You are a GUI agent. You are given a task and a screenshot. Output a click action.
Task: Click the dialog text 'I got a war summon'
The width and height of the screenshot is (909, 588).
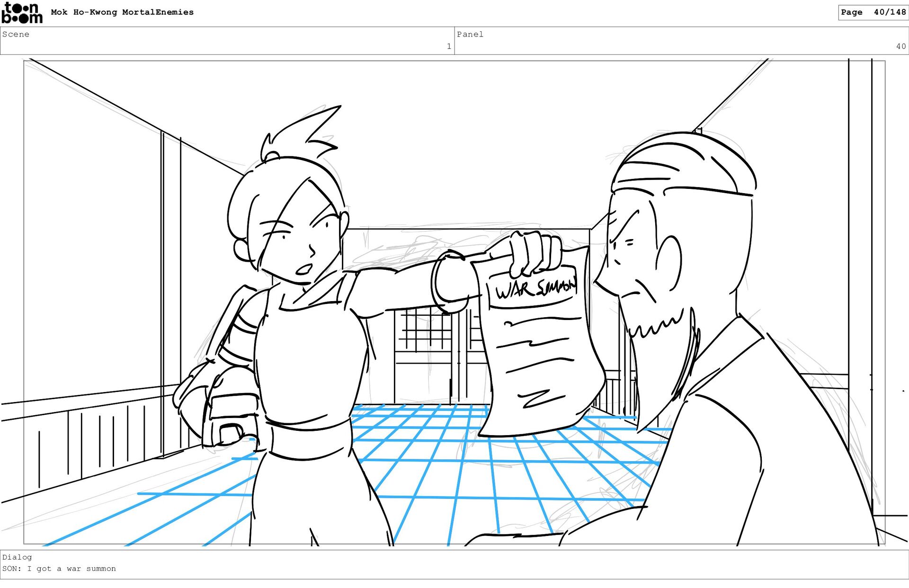(x=71, y=569)
